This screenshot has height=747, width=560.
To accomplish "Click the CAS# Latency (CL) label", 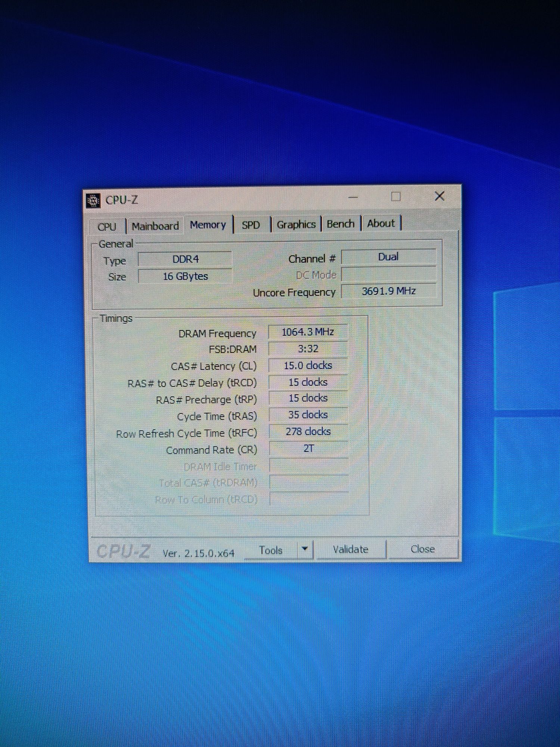I will point(214,366).
